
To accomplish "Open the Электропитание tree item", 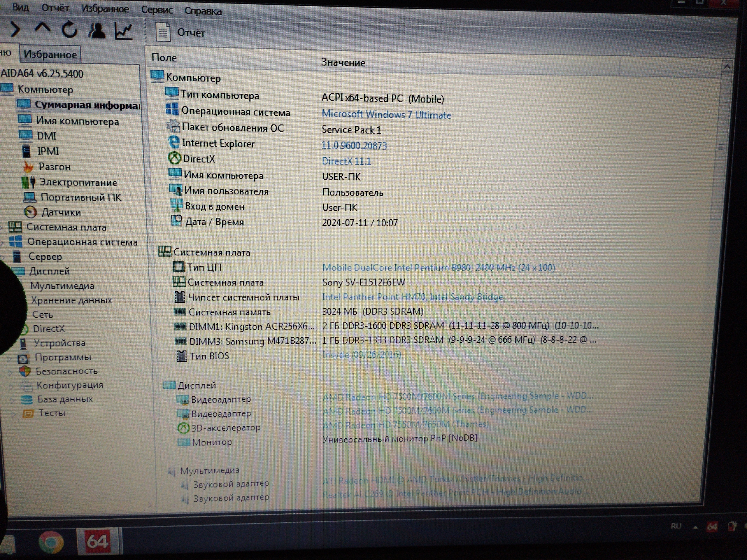I will pos(78,182).
